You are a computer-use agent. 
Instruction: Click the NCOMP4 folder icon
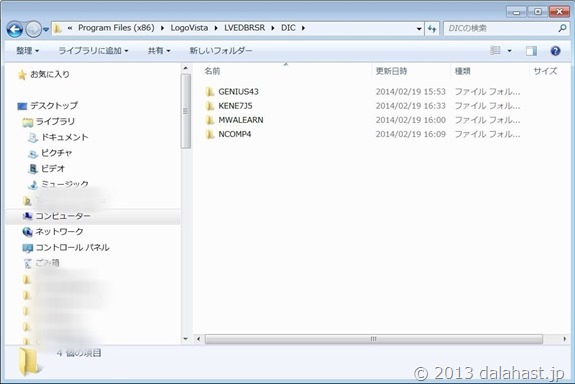pyautogui.click(x=210, y=134)
